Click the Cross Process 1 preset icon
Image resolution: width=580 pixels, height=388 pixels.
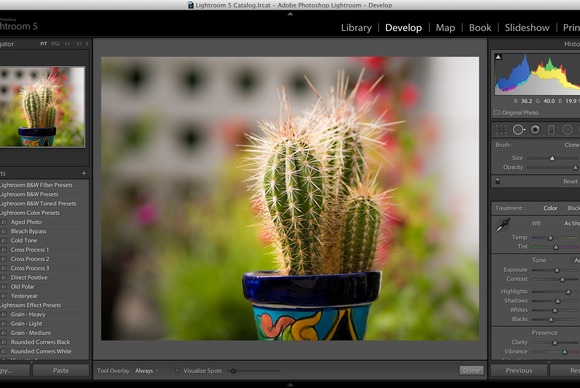[4, 250]
